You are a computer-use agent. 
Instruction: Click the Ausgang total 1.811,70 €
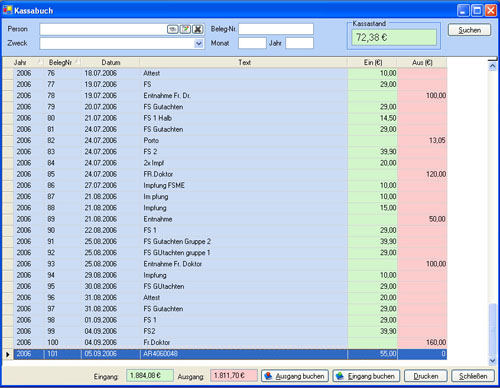click(x=234, y=376)
